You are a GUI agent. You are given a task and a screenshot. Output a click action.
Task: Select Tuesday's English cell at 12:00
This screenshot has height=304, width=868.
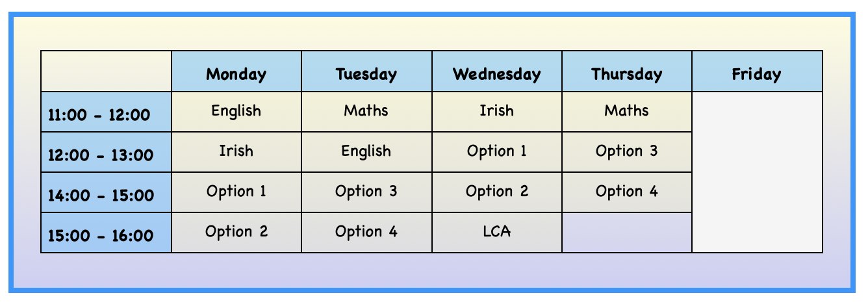pyautogui.click(x=366, y=152)
